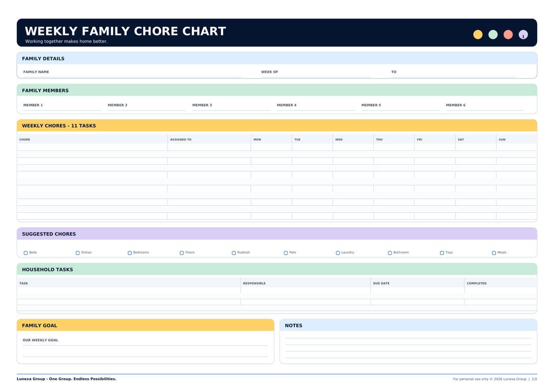Select the Member 2 name field
Viewport: 554px width, 392px height.
tap(147, 106)
